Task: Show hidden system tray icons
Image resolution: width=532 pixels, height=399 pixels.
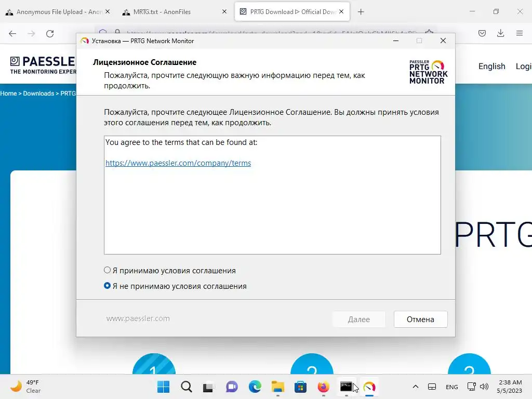Action: 415,387
